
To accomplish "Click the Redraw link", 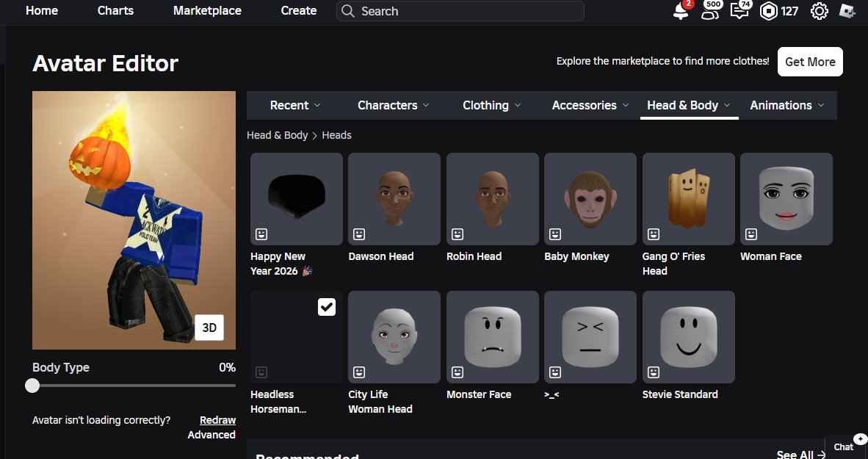I will tap(217, 420).
